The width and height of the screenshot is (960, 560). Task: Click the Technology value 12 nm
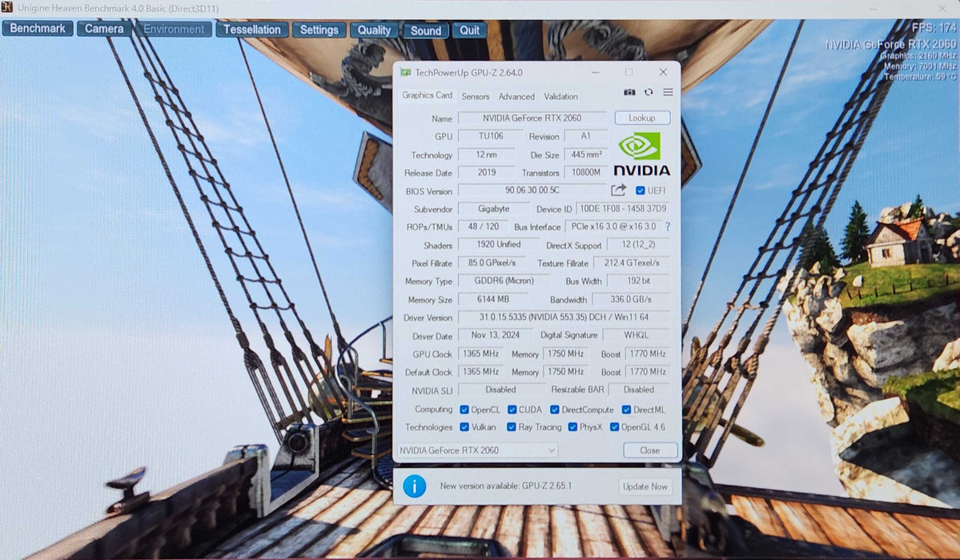coord(486,154)
